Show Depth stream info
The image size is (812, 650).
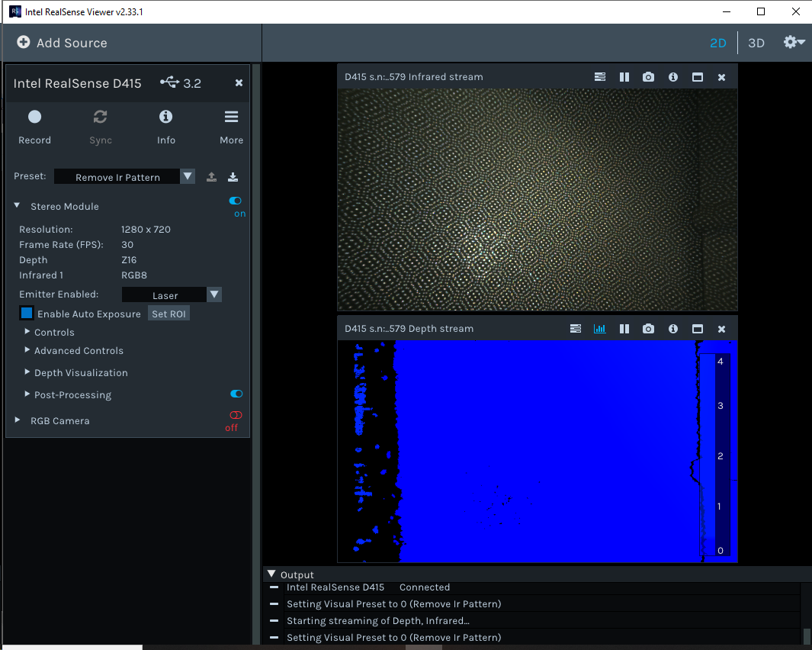(x=673, y=329)
